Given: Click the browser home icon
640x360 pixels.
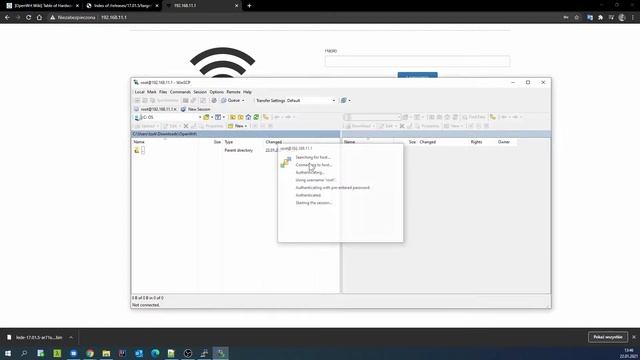Looking at the screenshot, I should [39, 18].
